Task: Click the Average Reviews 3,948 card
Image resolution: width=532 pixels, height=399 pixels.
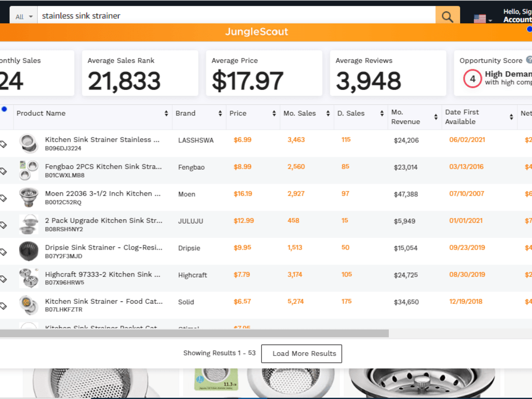Action: (x=388, y=73)
